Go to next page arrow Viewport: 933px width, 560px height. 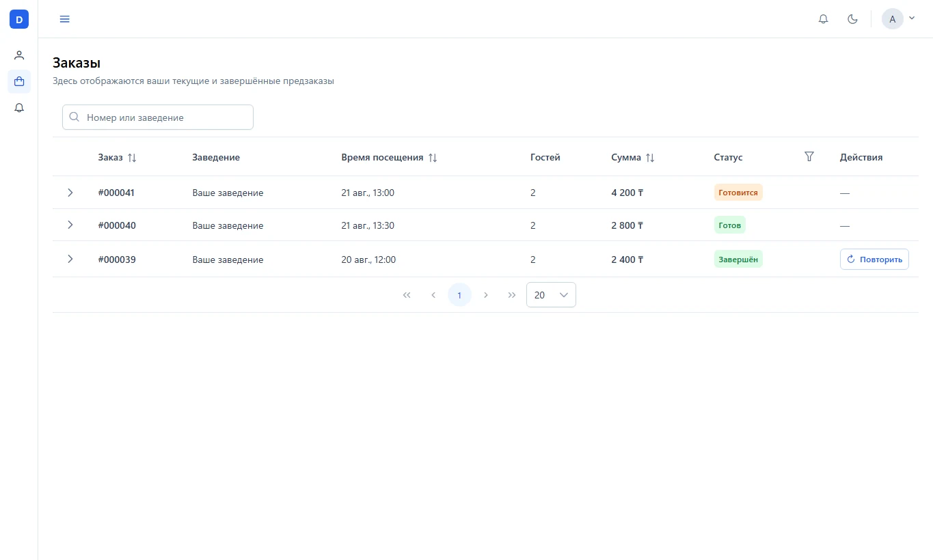point(486,295)
